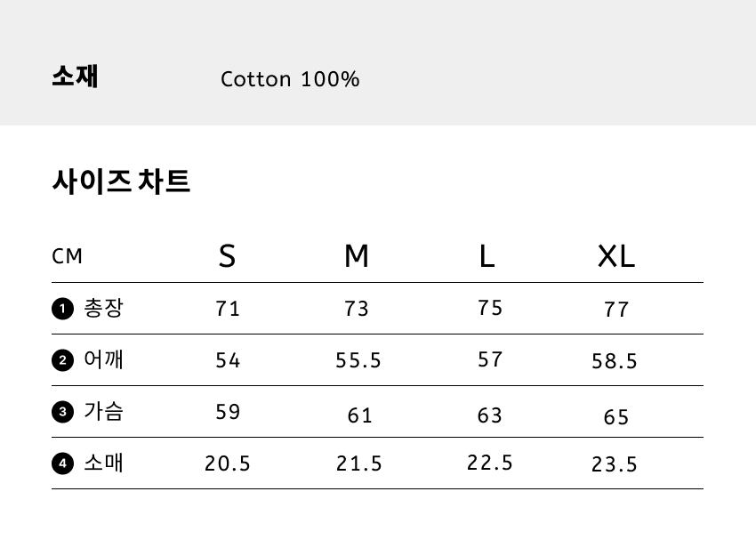The height and width of the screenshot is (540, 756).
Task: Click the number 3 circle icon beside 가슴
Action: coord(62,412)
